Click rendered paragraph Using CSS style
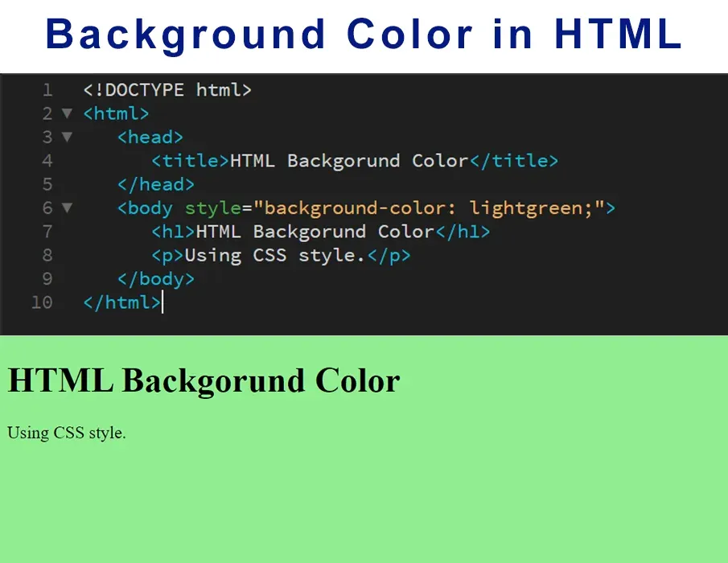This screenshot has width=728, height=563. [67, 433]
